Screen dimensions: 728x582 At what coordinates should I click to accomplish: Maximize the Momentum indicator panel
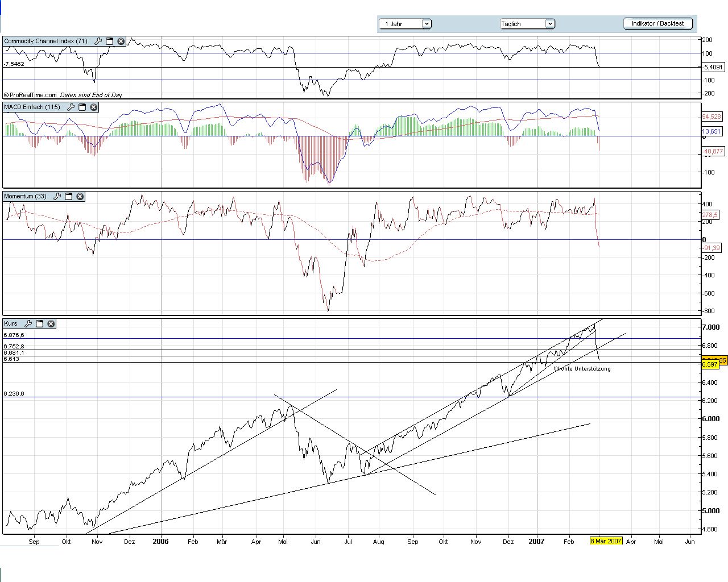(68, 197)
